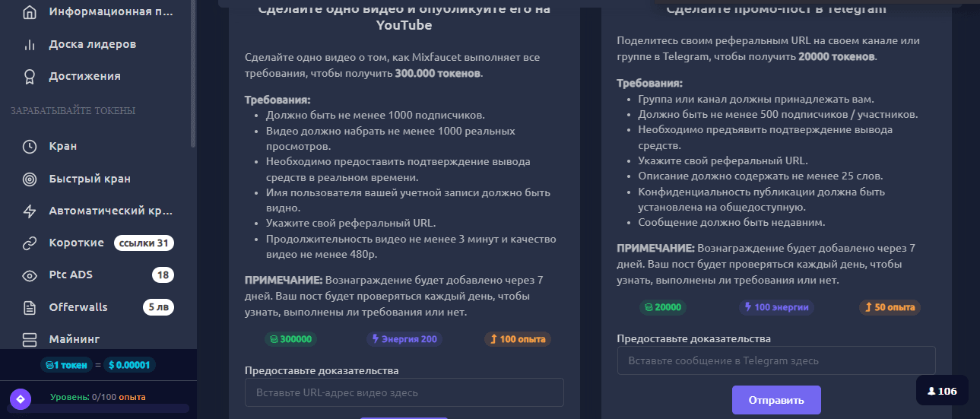
Task: Click the lightning bolt icon for Автоматический кран
Action: pos(30,211)
